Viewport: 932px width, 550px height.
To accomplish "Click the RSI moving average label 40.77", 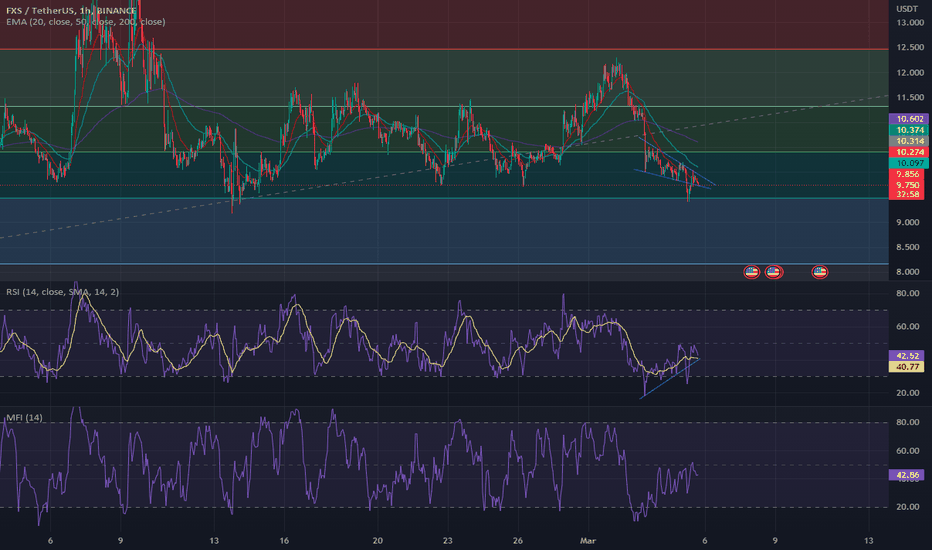I will pyautogui.click(x=907, y=367).
